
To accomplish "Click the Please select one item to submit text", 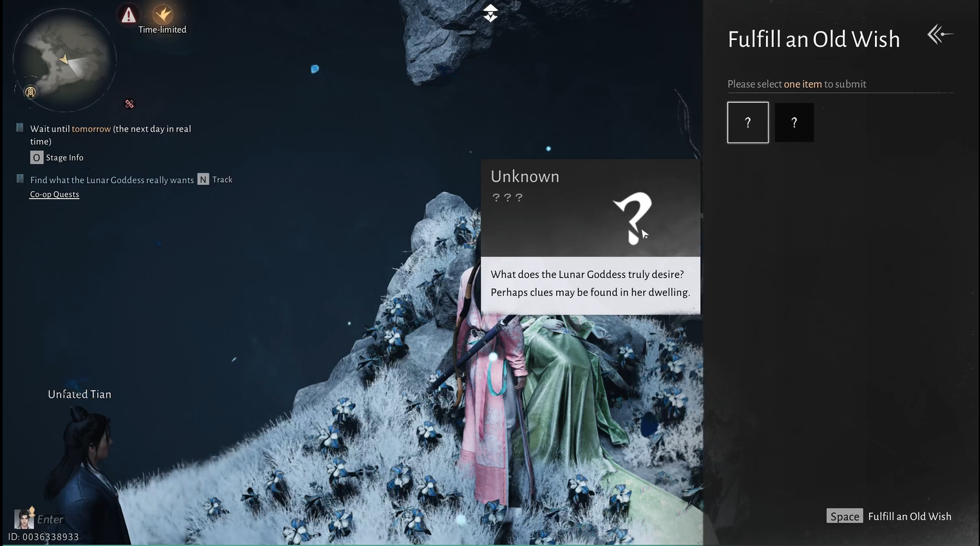I will tap(797, 84).
